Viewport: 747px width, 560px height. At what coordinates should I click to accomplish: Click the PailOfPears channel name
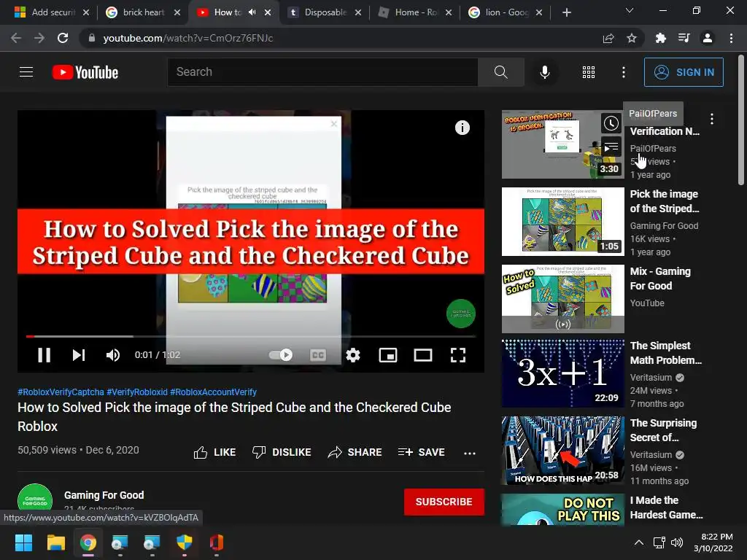[653, 148]
